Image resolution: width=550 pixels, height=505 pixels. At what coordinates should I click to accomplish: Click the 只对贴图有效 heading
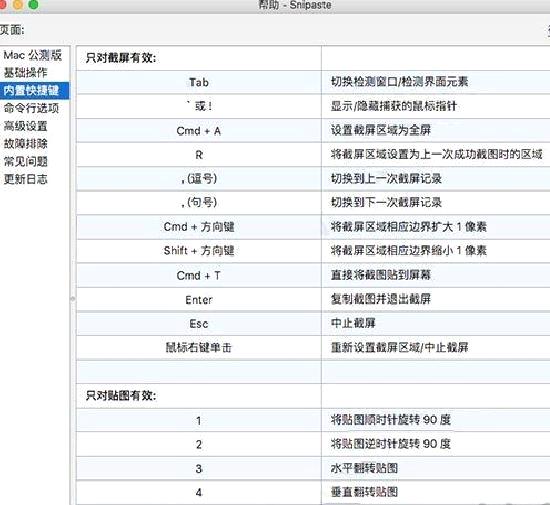[x=121, y=396]
